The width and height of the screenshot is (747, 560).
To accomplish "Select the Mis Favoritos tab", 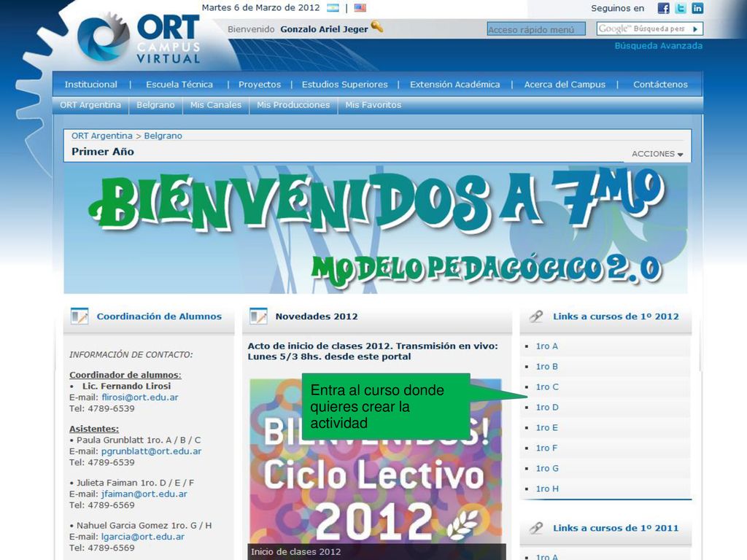I will (373, 105).
